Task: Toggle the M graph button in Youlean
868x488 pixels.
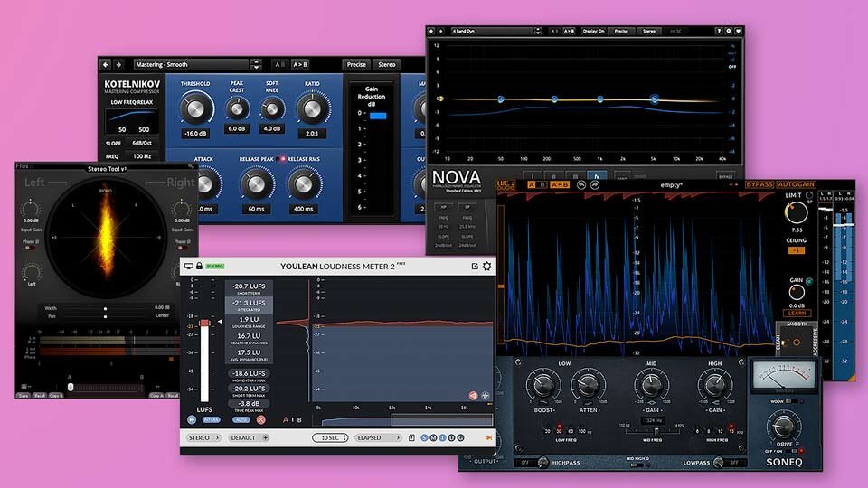Action: point(433,437)
